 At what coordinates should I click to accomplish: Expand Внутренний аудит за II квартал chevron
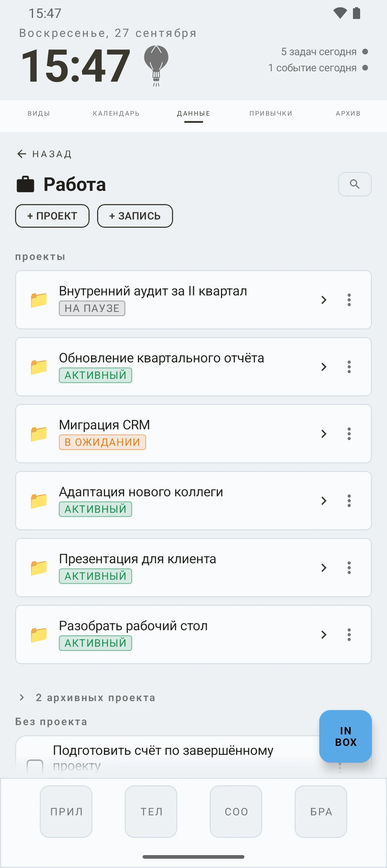tap(324, 300)
